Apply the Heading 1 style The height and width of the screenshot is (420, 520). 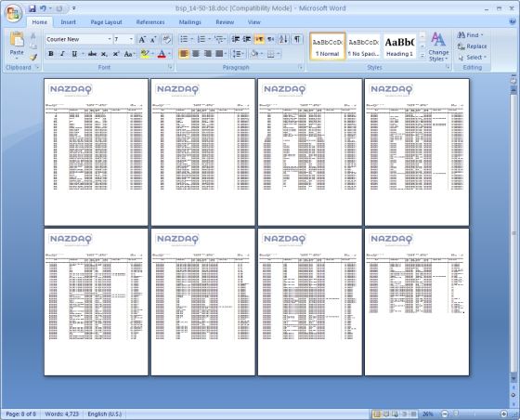(399, 46)
